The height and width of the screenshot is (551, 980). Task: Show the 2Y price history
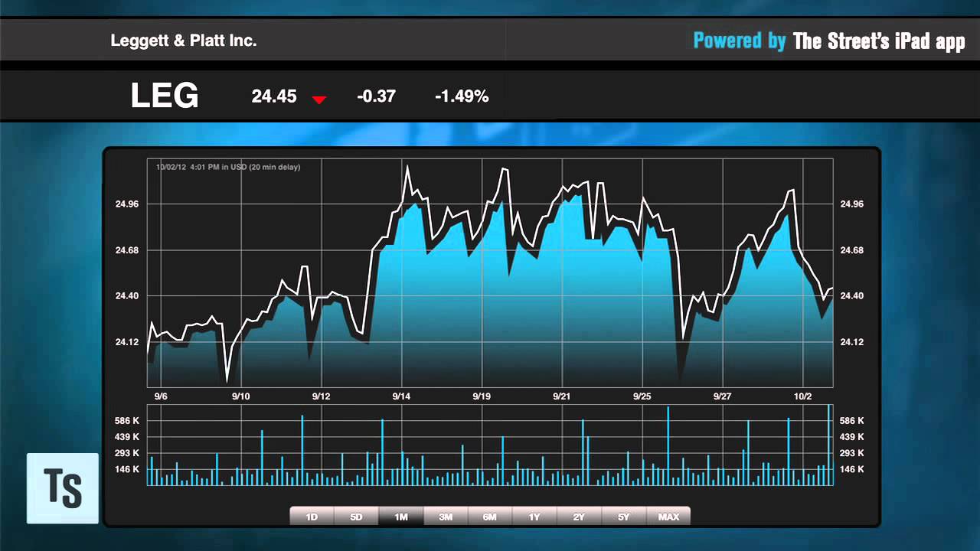click(579, 517)
